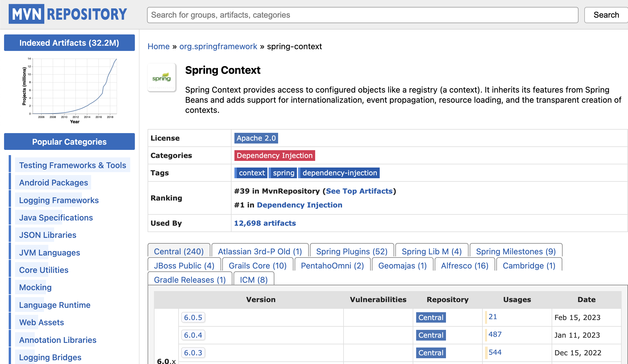Open org.springframework breadcrumb link
Image resolution: width=628 pixels, height=364 pixels.
click(x=218, y=46)
